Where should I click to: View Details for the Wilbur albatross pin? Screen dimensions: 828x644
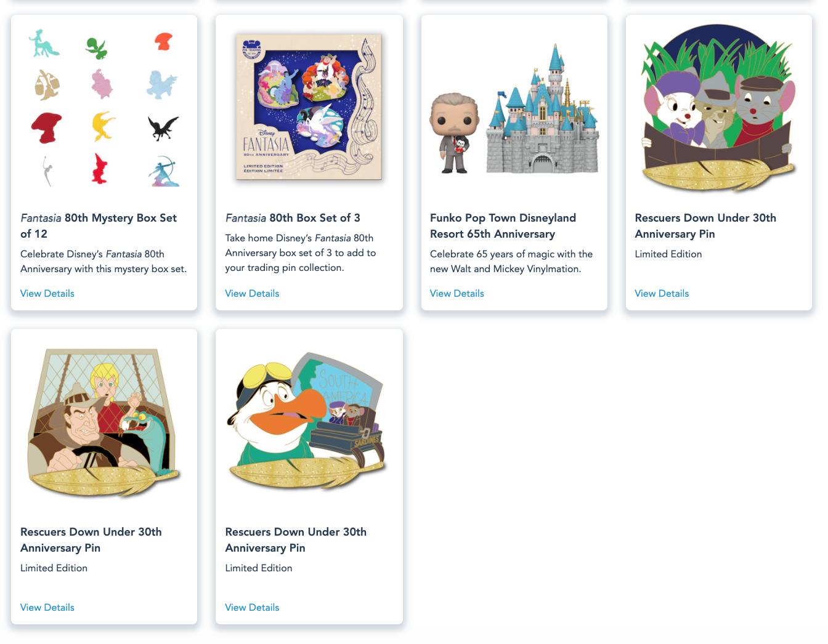(252, 608)
